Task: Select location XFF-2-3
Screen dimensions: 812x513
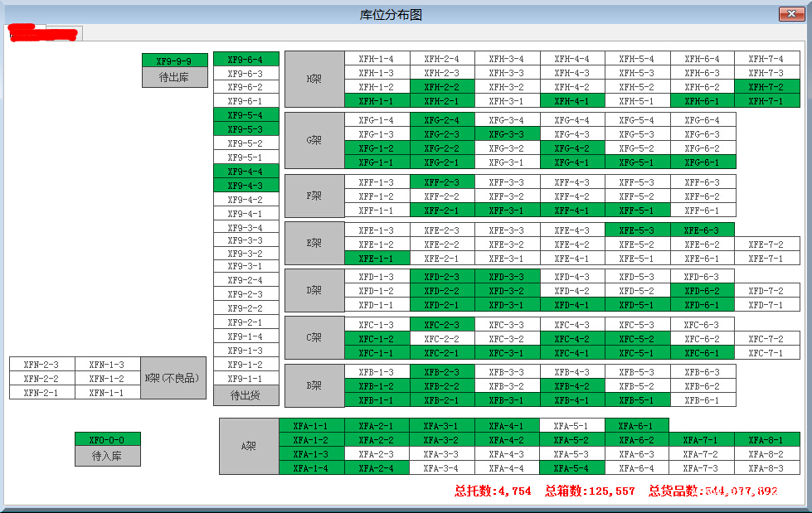Action: point(442,182)
